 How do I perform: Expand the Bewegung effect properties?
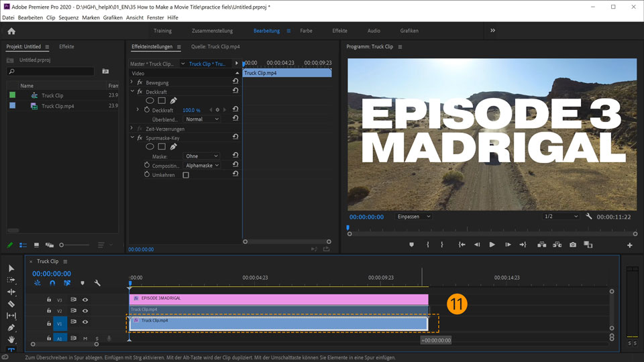131,82
